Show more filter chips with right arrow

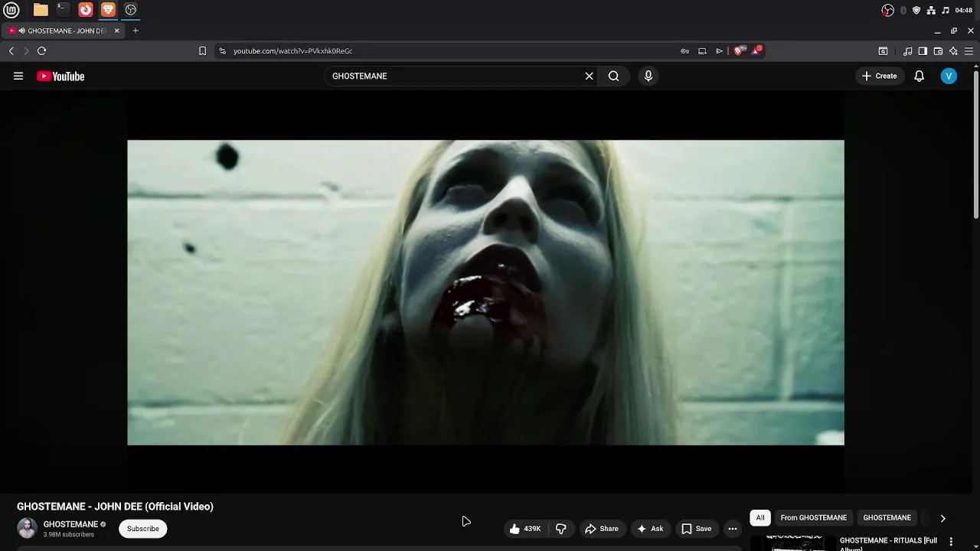pyautogui.click(x=943, y=518)
